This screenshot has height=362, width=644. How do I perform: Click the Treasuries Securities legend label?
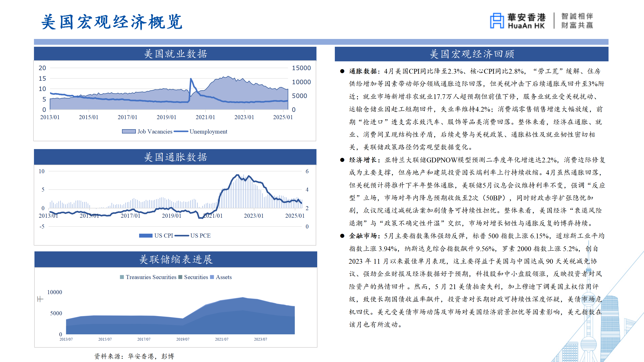[x=151, y=277]
